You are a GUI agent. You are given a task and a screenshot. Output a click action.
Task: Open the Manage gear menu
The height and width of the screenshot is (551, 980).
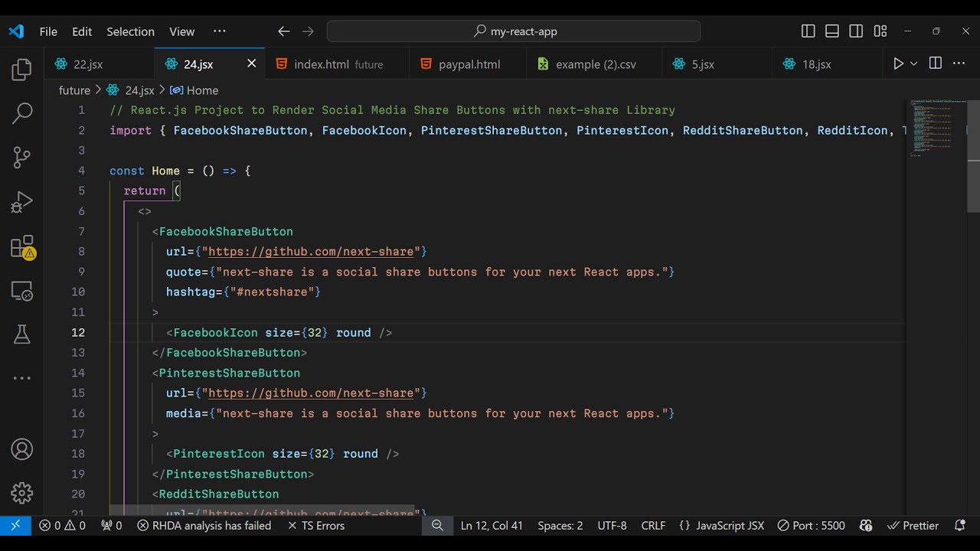pyautogui.click(x=21, y=493)
